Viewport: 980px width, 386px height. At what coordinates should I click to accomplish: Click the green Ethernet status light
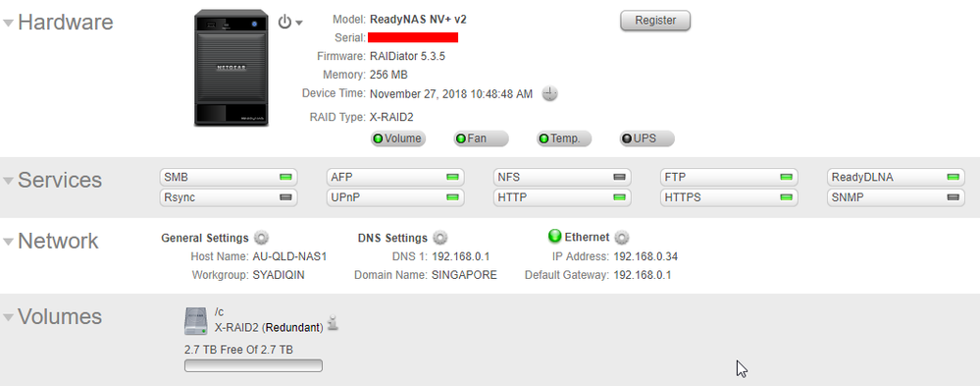[554, 237]
